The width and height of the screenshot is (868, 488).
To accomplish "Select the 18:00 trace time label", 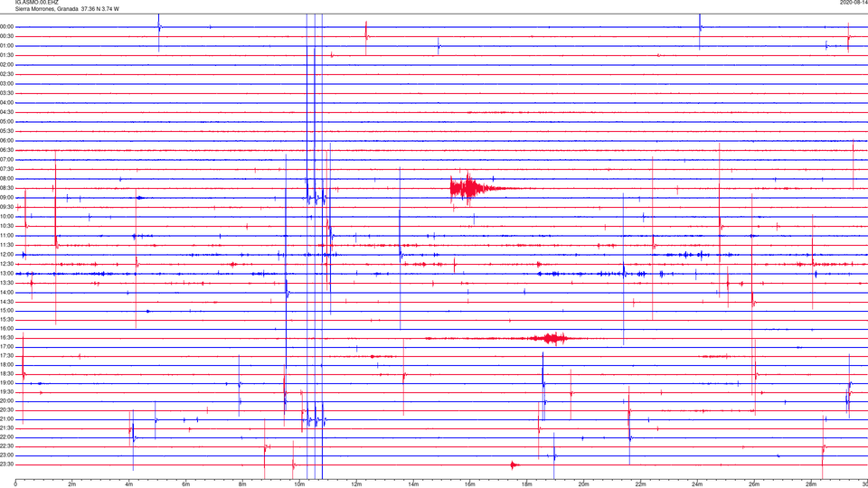I will point(7,364).
